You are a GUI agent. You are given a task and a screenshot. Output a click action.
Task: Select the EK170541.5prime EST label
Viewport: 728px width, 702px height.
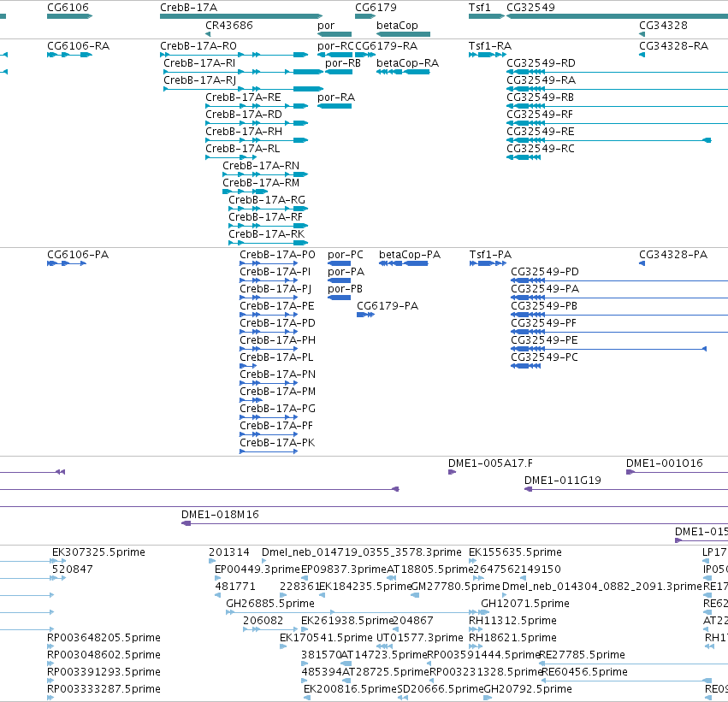click(326, 638)
